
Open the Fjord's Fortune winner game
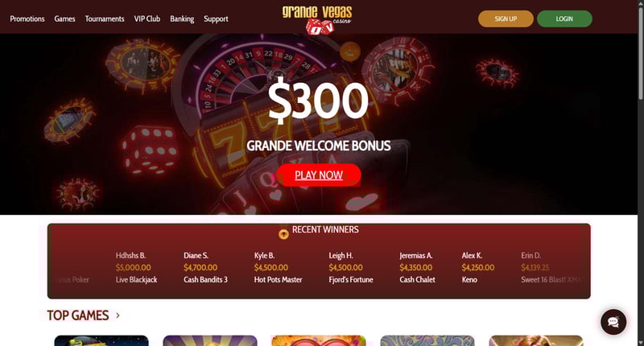pos(351,279)
